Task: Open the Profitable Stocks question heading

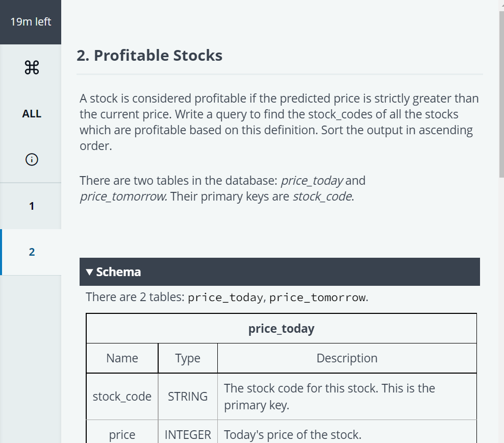Action: click(149, 55)
